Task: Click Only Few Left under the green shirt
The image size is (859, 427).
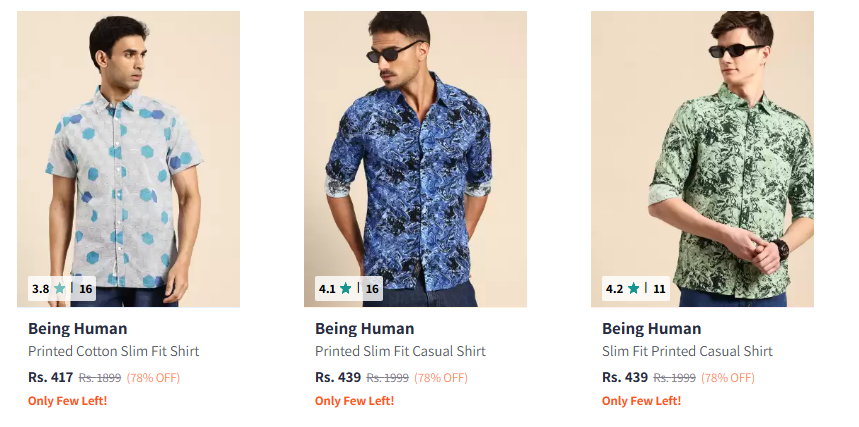Action: click(x=641, y=401)
